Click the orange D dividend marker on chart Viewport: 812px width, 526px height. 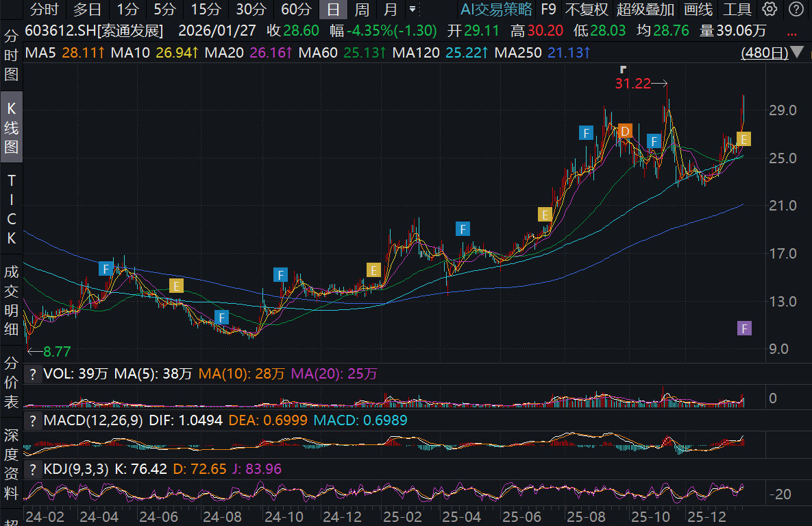click(624, 131)
